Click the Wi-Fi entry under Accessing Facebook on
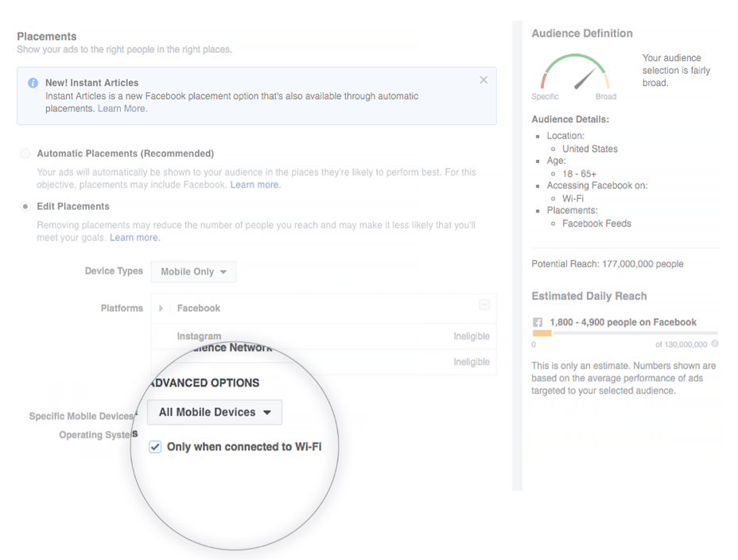738x560 pixels. tap(573, 199)
